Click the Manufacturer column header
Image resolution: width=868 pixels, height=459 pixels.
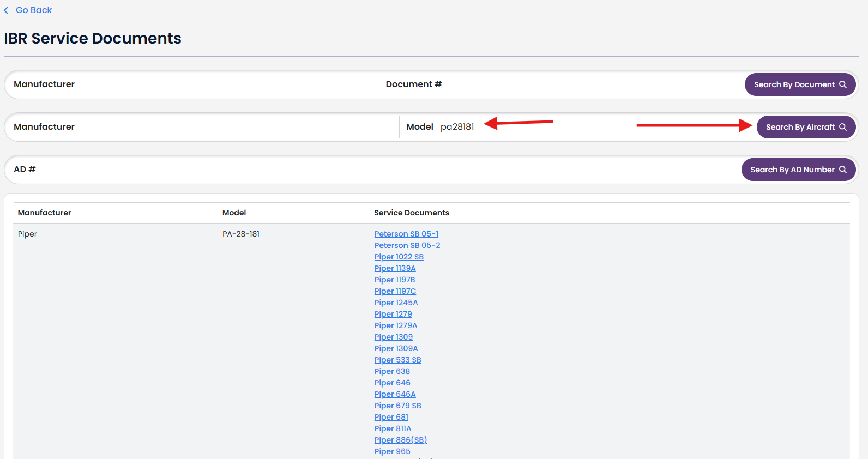pos(45,213)
